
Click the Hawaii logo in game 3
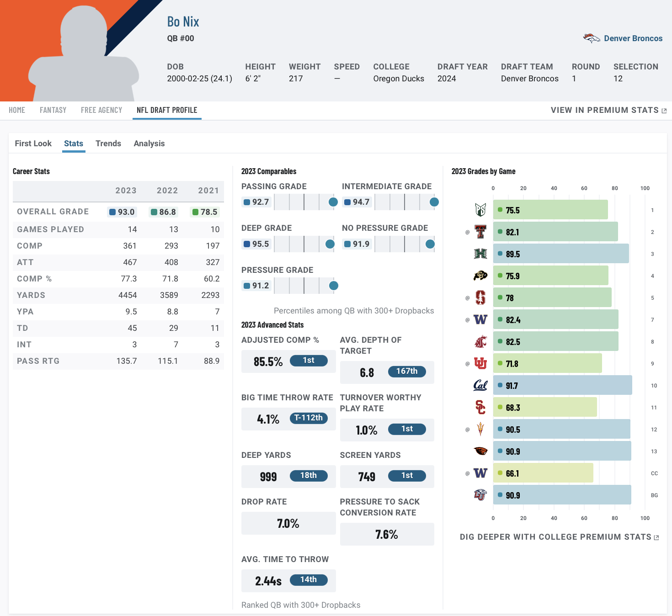480,254
